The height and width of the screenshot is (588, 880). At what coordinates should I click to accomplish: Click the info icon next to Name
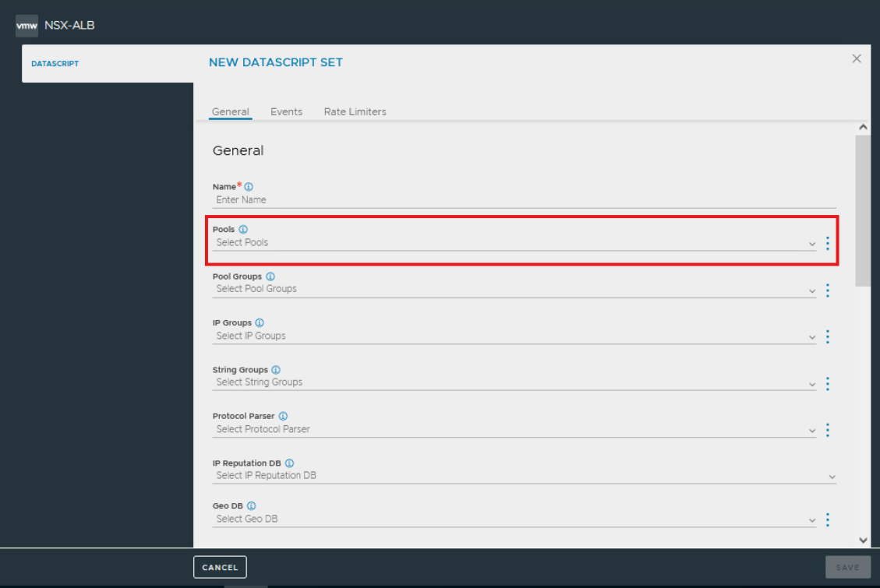click(249, 187)
